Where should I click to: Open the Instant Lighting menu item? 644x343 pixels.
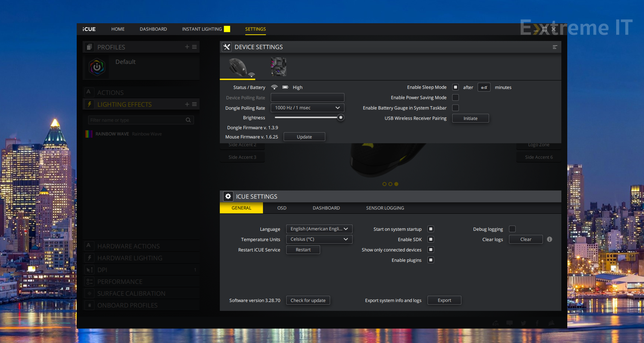pos(202,29)
